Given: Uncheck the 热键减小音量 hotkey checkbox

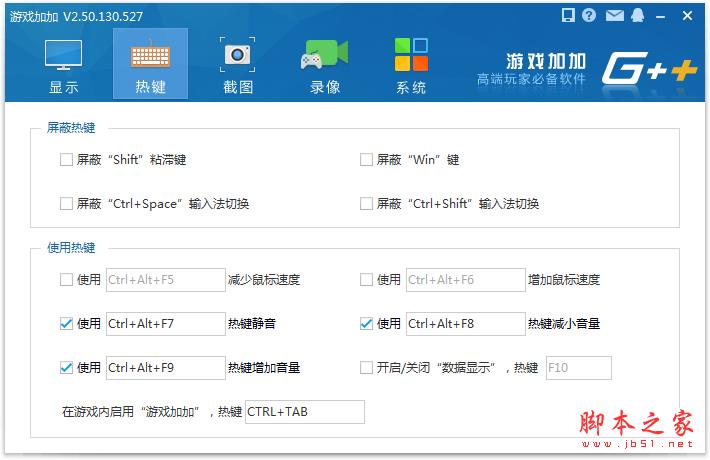Looking at the screenshot, I should coord(366,324).
